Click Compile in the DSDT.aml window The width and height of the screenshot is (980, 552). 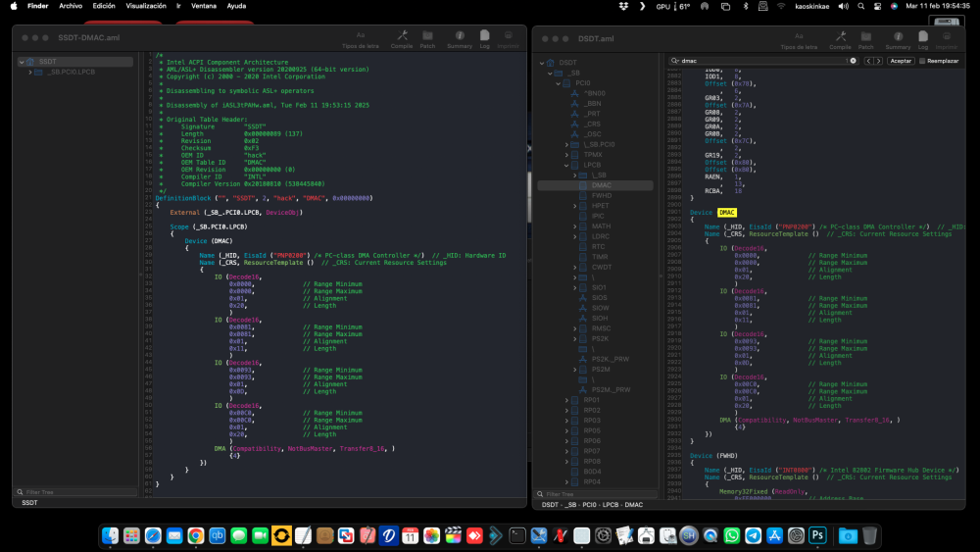point(840,40)
